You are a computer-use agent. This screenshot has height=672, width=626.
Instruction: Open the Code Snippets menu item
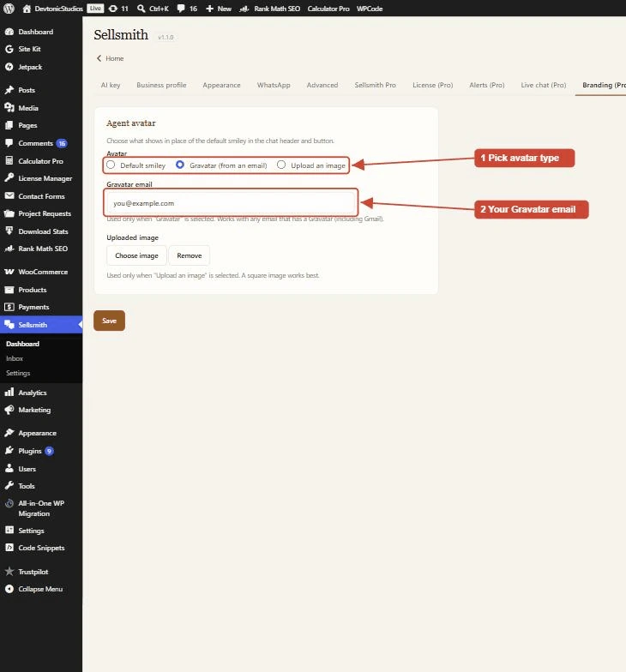(x=41, y=548)
